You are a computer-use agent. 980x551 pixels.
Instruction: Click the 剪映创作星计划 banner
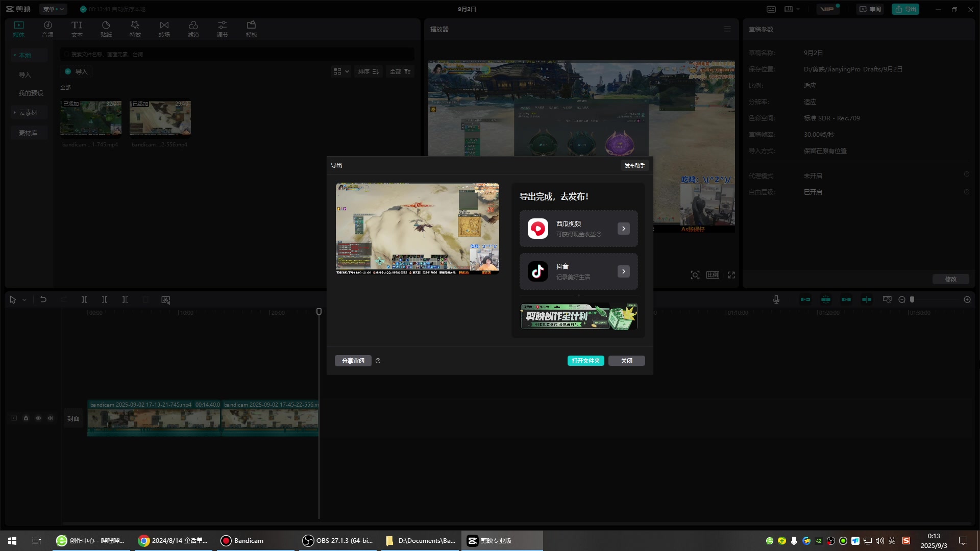[579, 317]
